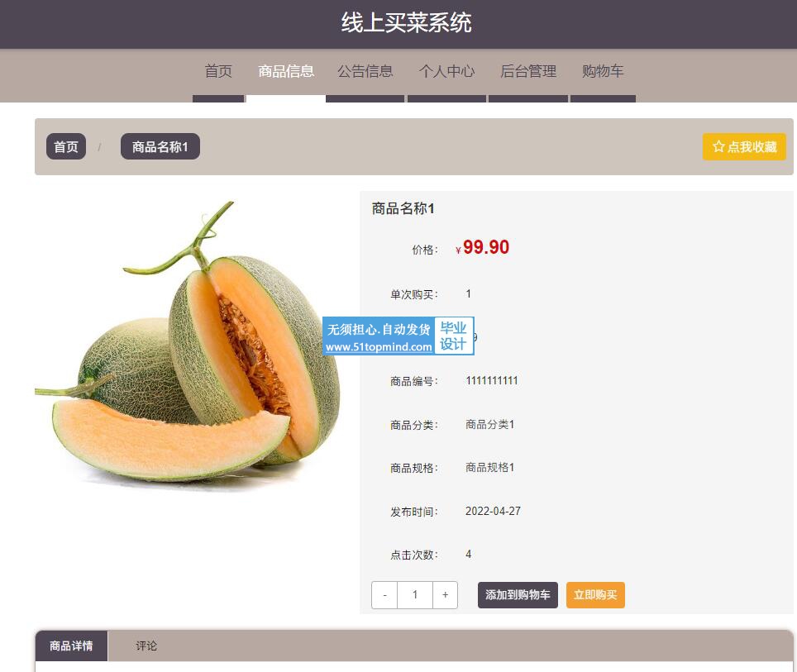Select the 商品信息 navigation item
This screenshot has height=672, width=797.
[x=286, y=71]
